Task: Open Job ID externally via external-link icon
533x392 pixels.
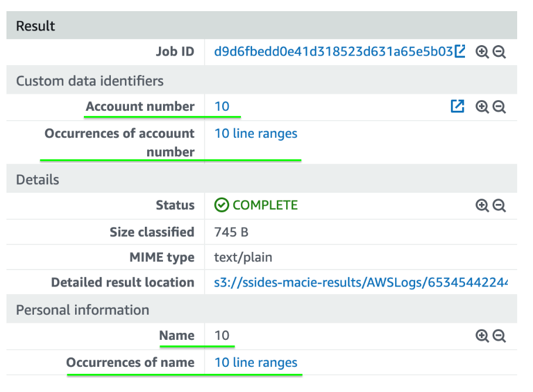Action: pyautogui.click(x=461, y=50)
